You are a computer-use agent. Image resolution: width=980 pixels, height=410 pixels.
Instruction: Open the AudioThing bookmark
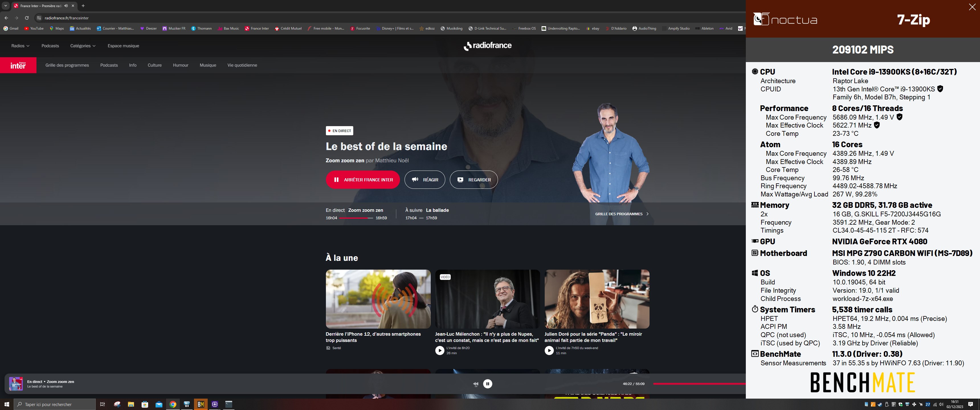[644, 28]
